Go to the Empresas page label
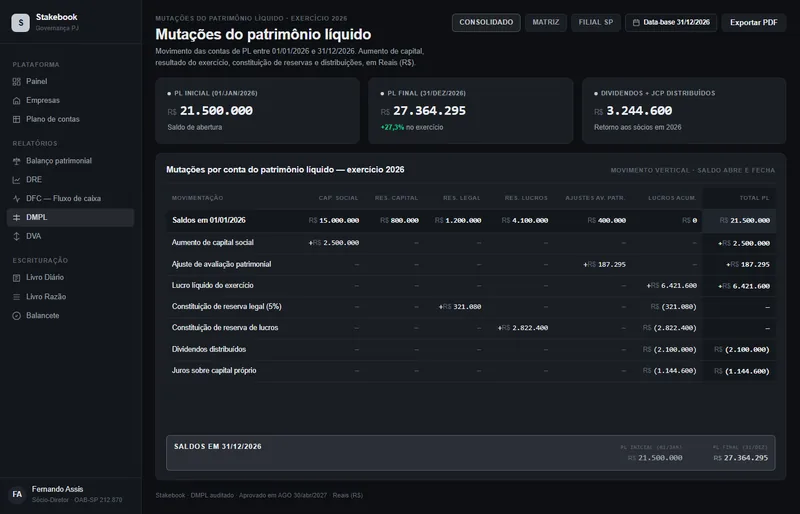This screenshot has width=800, height=514. tap(43, 101)
